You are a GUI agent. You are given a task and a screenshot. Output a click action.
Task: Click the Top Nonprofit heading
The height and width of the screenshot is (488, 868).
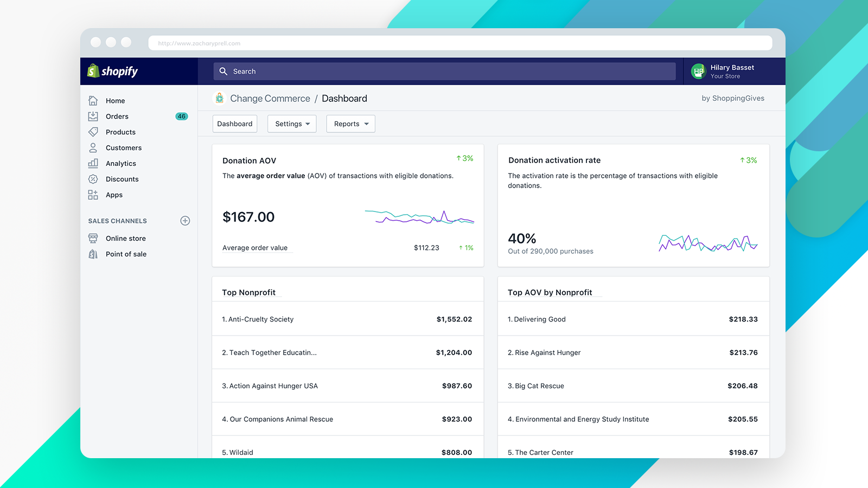[x=248, y=292]
